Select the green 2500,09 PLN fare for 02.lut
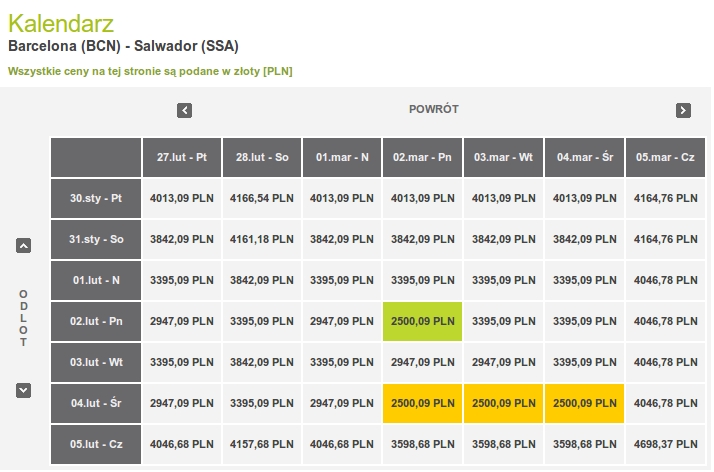The height and width of the screenshot is (472, 714). [x=423, y=321]
